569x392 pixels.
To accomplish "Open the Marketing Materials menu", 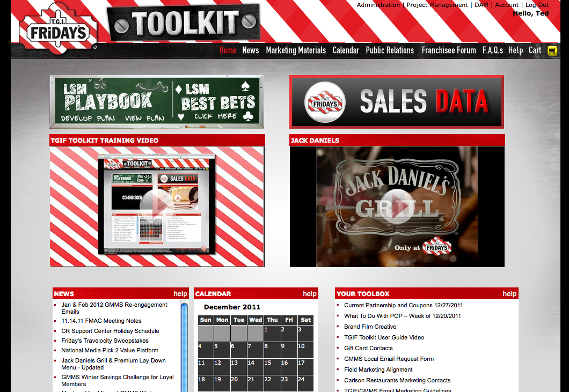I will pos(296,50).
